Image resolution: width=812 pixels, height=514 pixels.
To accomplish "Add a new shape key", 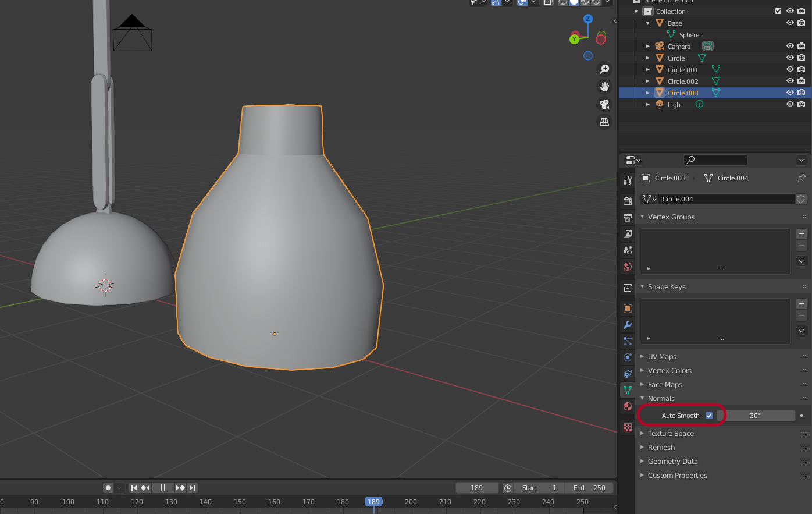I will [x=802, y=303].
